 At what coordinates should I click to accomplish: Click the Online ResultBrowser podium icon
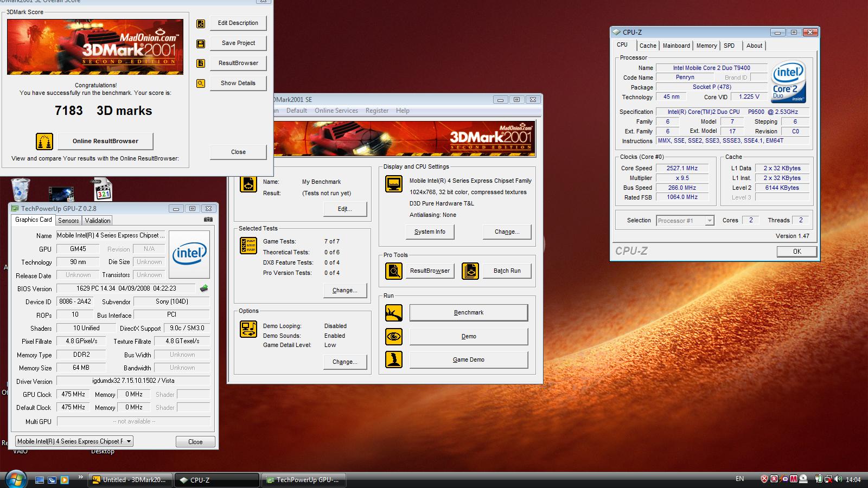point(44,142)
